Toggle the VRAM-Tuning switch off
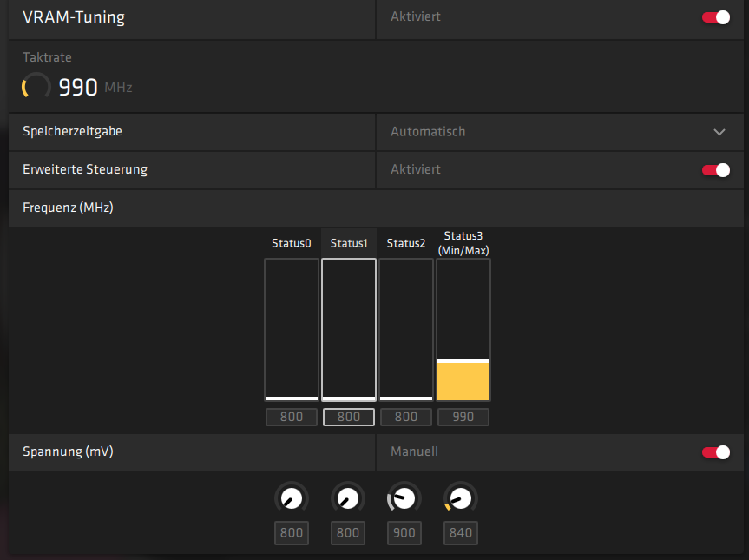Image resolution: width=749 pixels, height=560 pixels. point(715,17)
